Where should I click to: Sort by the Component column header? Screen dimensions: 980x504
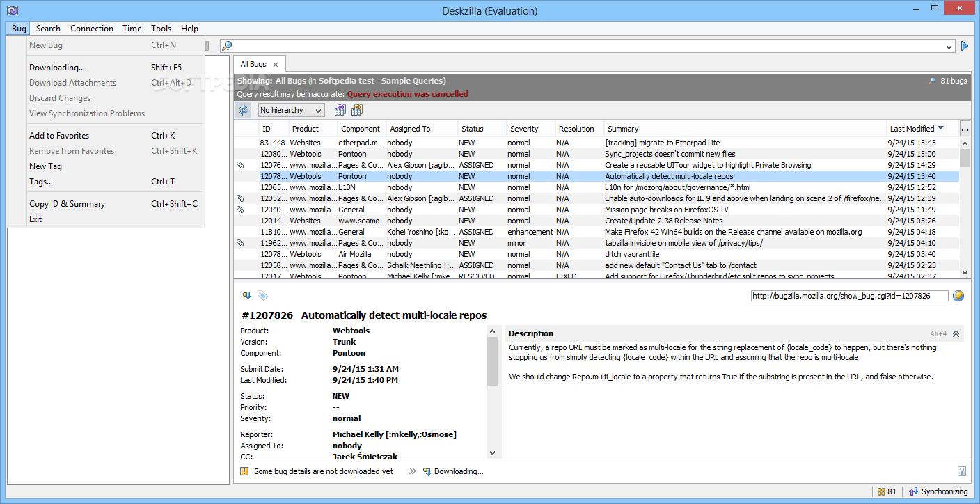pos(362,129)
